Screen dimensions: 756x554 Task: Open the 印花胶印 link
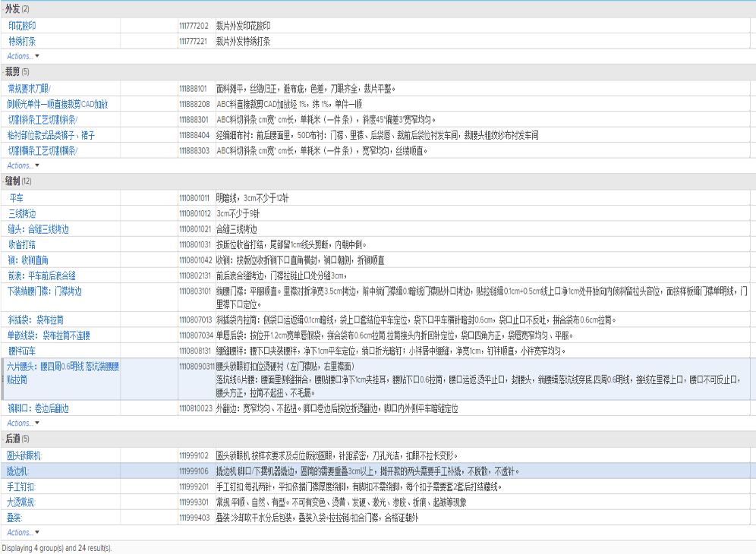[x=22, y=26]
